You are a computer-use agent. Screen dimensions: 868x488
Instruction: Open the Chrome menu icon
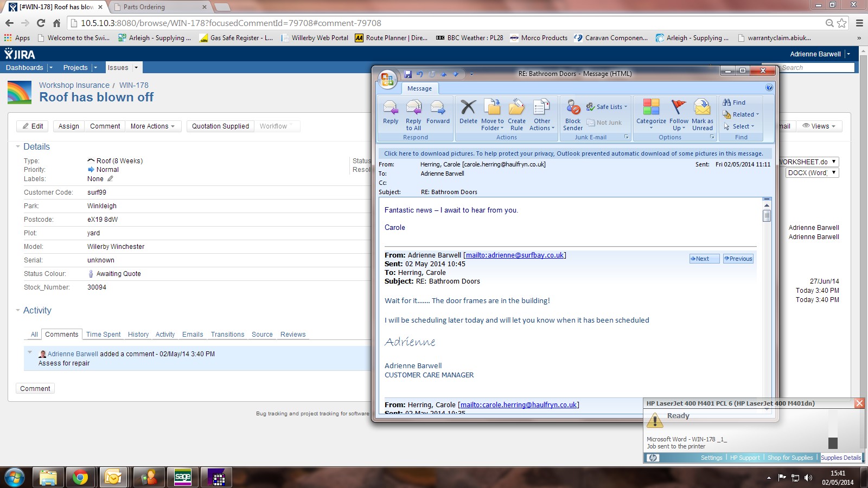pos(859,23)
